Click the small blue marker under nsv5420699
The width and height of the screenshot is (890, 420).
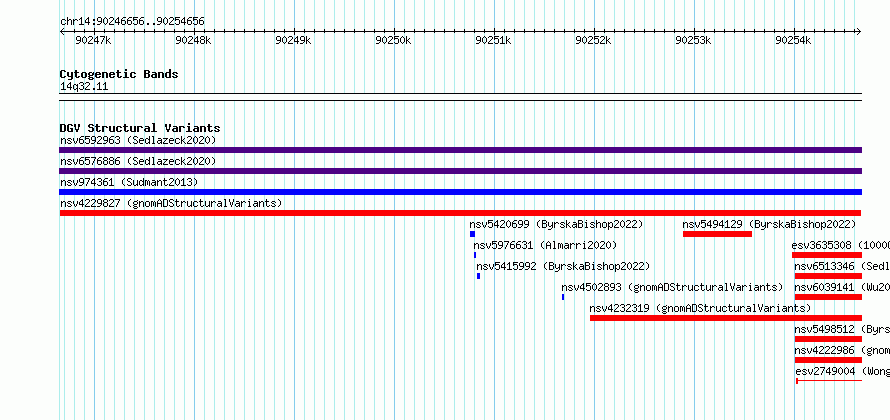click(472, 234)
